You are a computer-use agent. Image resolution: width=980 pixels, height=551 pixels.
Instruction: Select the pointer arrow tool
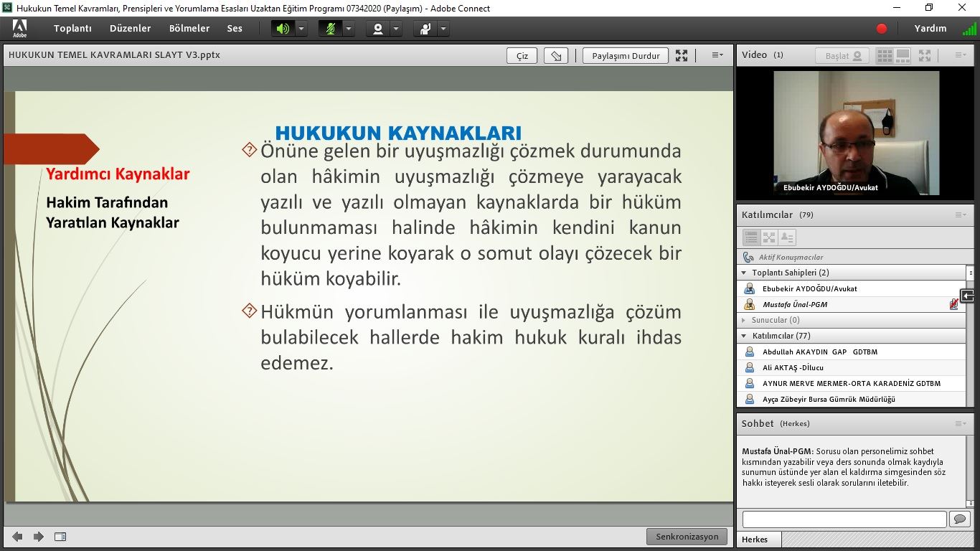pyautogui.click(x=556, y=56)
